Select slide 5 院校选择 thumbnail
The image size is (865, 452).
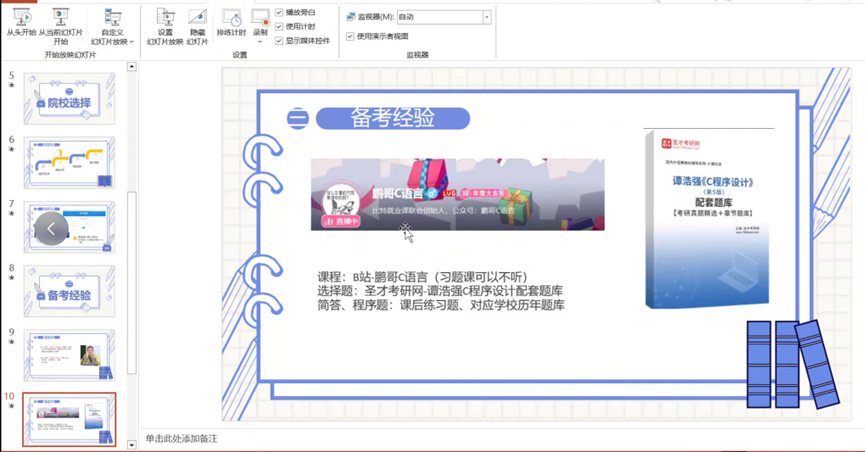(69, 98)
